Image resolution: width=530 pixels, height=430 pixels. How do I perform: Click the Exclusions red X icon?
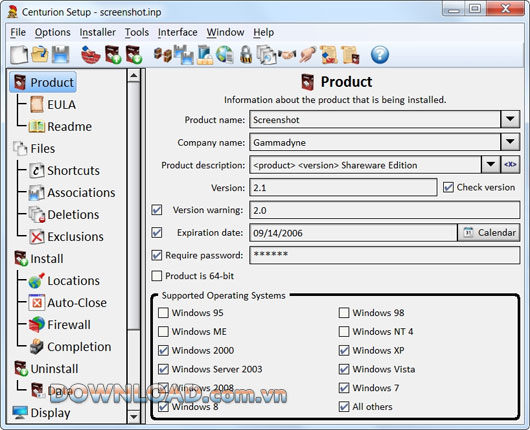37,237
